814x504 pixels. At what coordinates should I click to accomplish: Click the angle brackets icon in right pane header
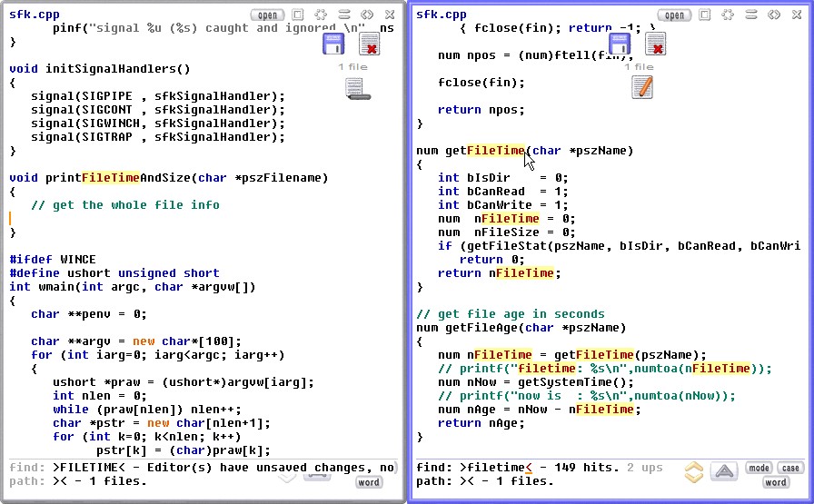pos(773,15)
